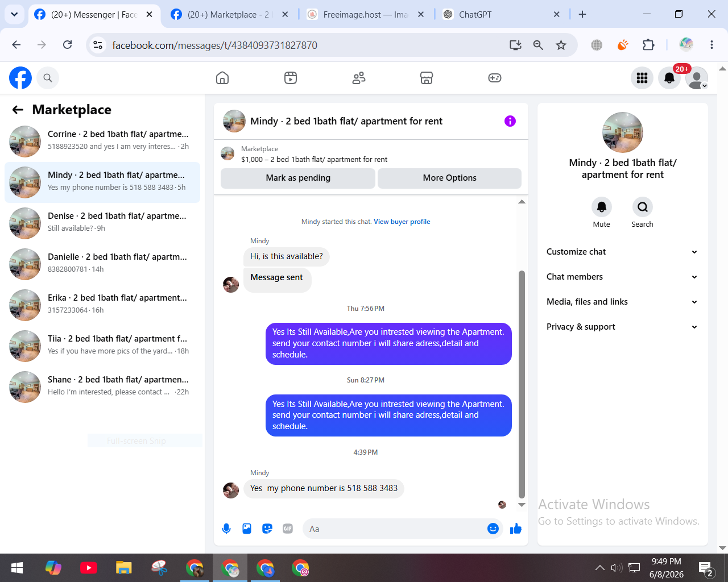The image size is (728, 582).
Task: Open the Tiia conversation
Action: click(102, 346)
